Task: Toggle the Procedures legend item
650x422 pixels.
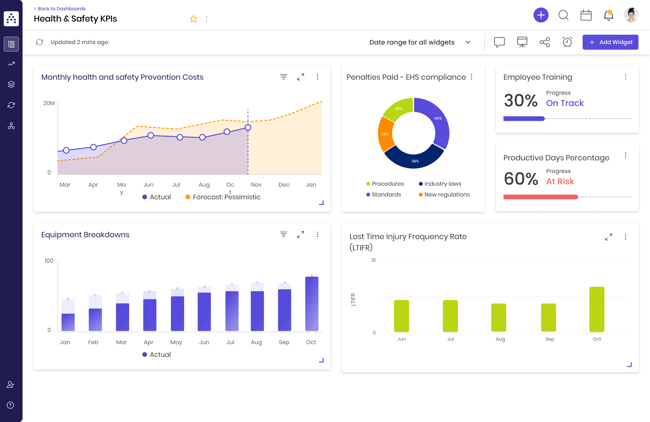Action: pos(386,184)
